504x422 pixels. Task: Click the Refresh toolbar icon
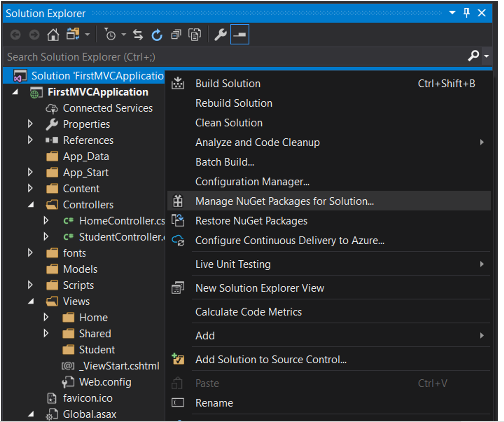[x=157, y=35]
